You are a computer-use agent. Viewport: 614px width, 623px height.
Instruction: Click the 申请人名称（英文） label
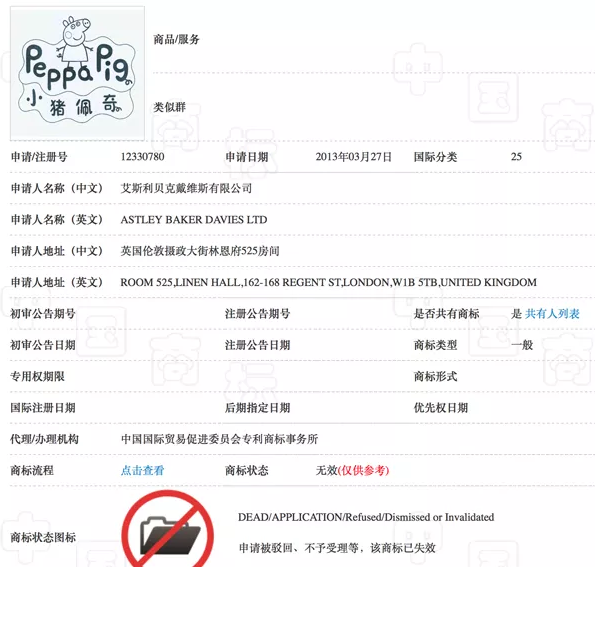tap(57, 220)
